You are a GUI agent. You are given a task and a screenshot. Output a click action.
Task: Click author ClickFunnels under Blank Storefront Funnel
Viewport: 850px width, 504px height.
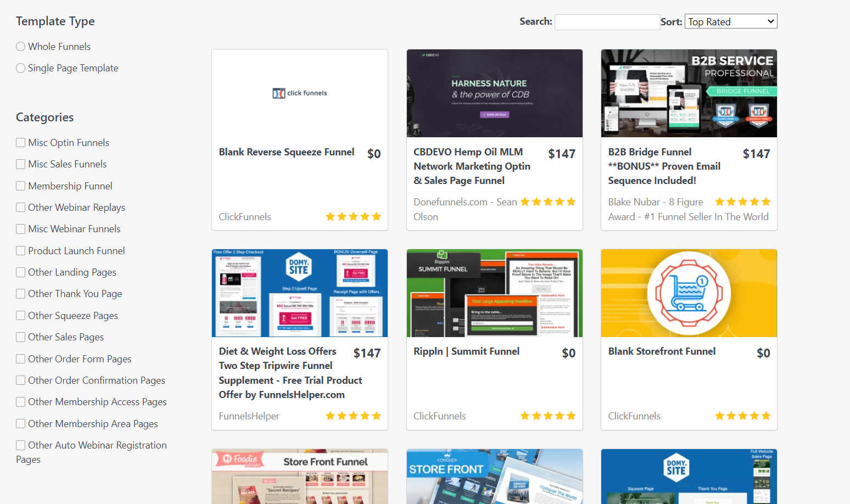pos(634,416)
